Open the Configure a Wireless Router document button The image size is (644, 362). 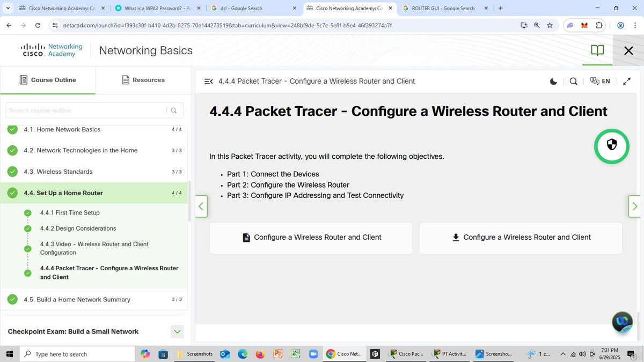point(311,238)
